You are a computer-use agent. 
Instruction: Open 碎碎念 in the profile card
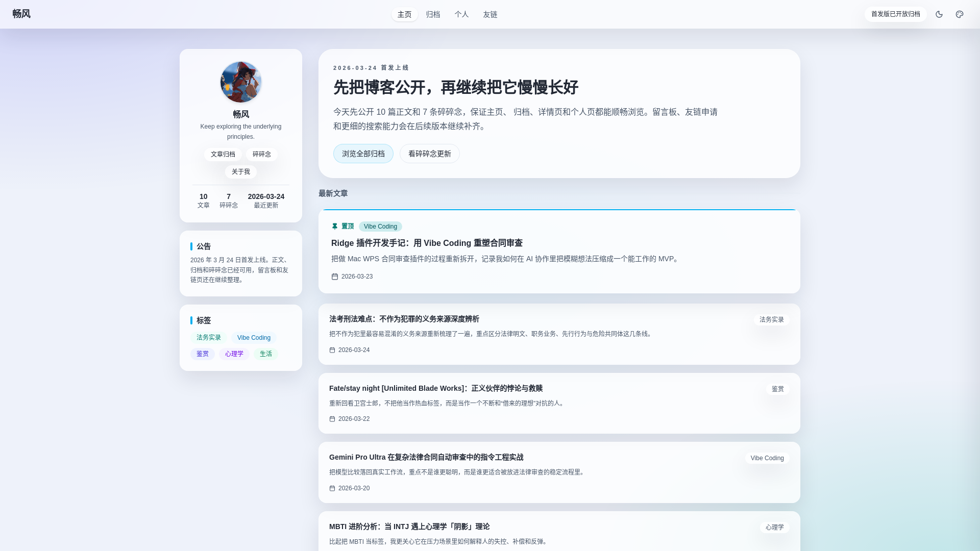coord(262,155)
